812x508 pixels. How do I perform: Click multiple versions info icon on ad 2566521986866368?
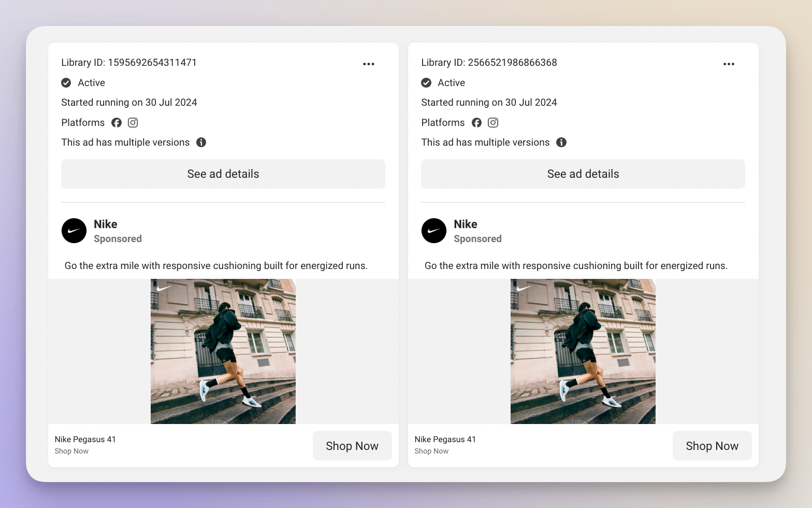[561, 143]
